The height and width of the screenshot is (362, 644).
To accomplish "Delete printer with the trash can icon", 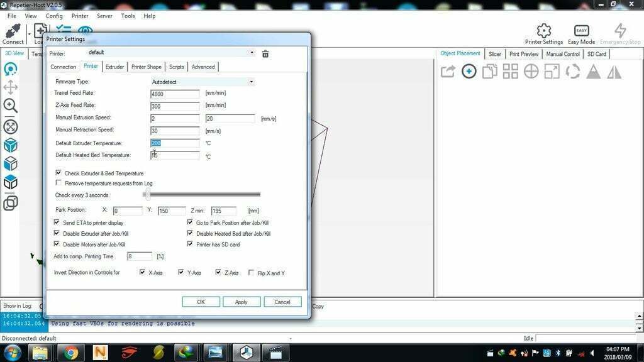I will (x=265, y=54).
